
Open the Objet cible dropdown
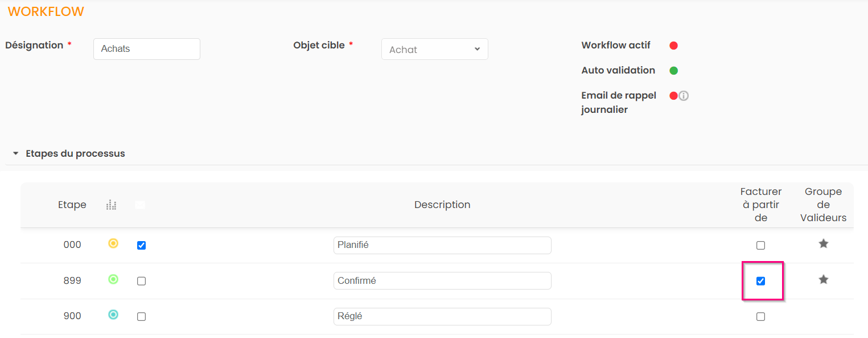[x=434, y=50]
